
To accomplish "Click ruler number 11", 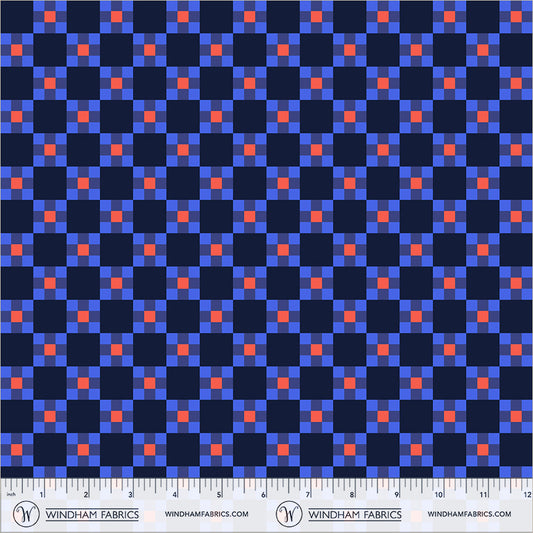I will click(x=483, y=495).
